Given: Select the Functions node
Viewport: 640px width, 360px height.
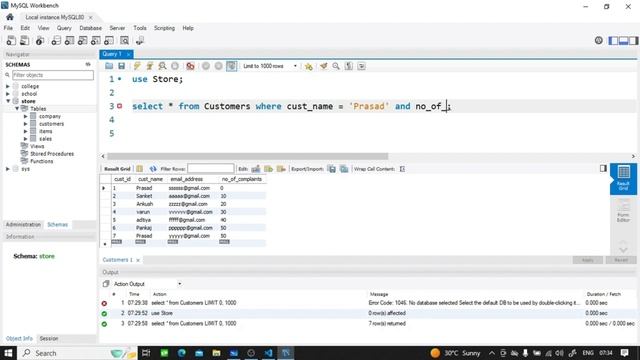Looking at the screenshot, I should tap(42, 161).
